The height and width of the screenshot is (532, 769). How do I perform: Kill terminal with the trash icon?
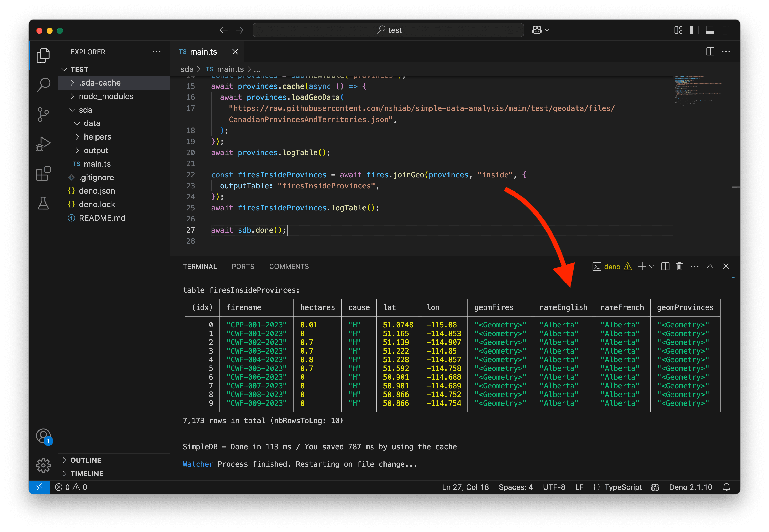(x=680, y=266)
